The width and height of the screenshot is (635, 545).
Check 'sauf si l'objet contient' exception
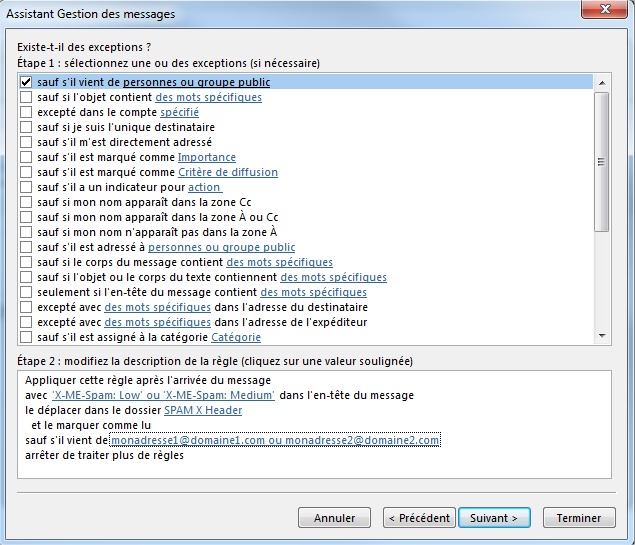[x=26, y=98]
